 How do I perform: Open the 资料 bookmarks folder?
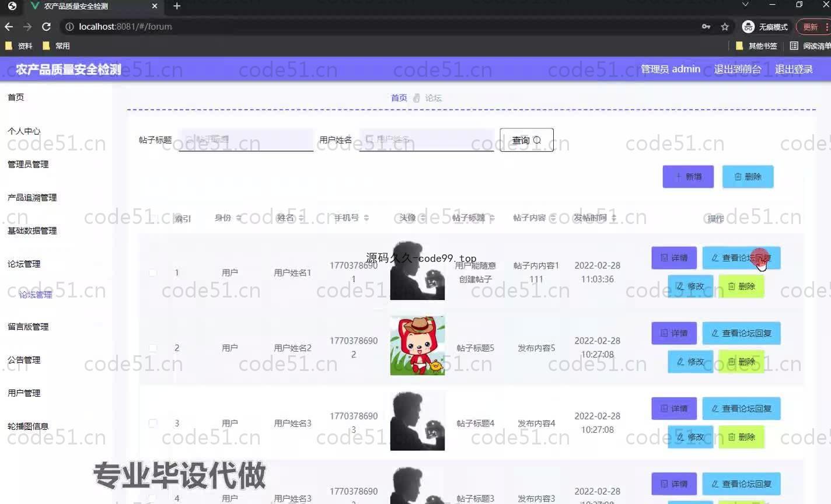(x=19, y=45)
